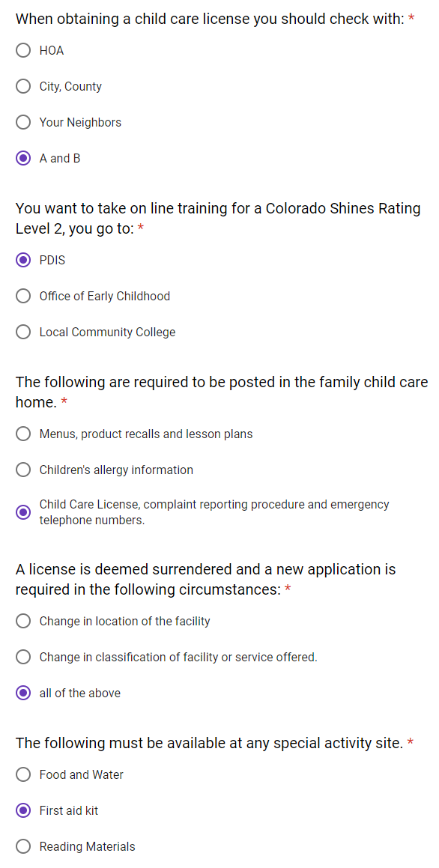This screenshot has width=439, height=868.
Task: Choose the Child Care License posting answer
Action: (x=23, y=512)
